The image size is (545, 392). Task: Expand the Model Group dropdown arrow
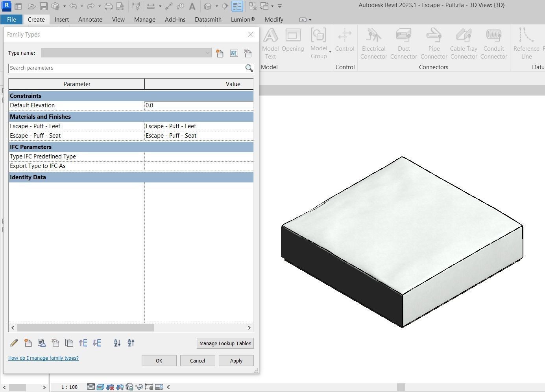tap(330, 52)
